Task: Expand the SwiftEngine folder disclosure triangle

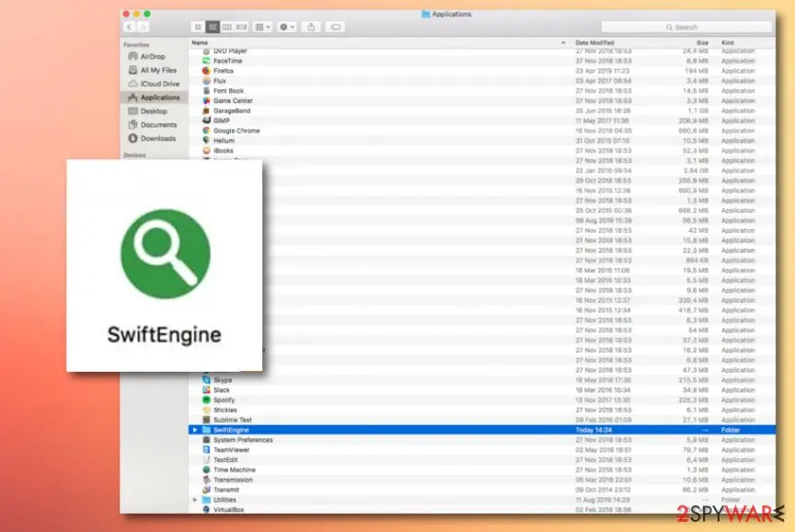Action: pos(195,430)
